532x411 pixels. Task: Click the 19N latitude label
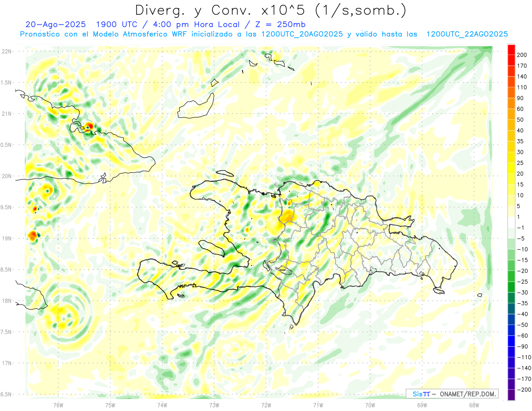(x=6, y=239)
